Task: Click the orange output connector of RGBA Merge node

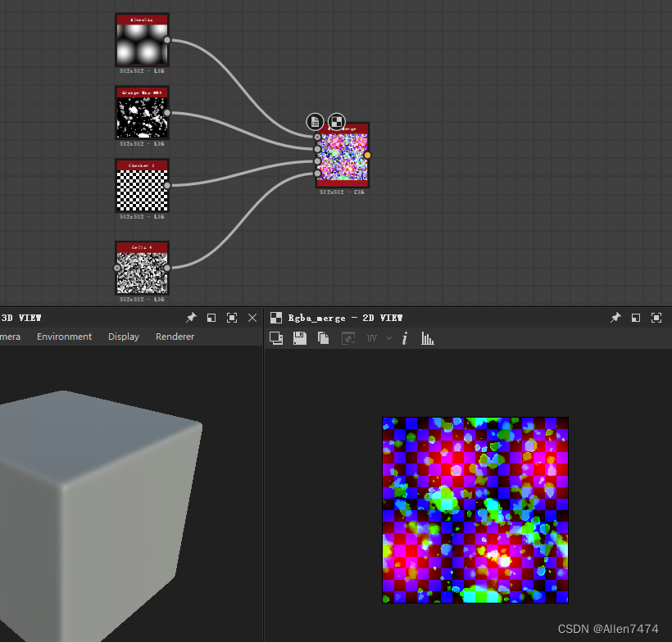Action: click(367, 156)
